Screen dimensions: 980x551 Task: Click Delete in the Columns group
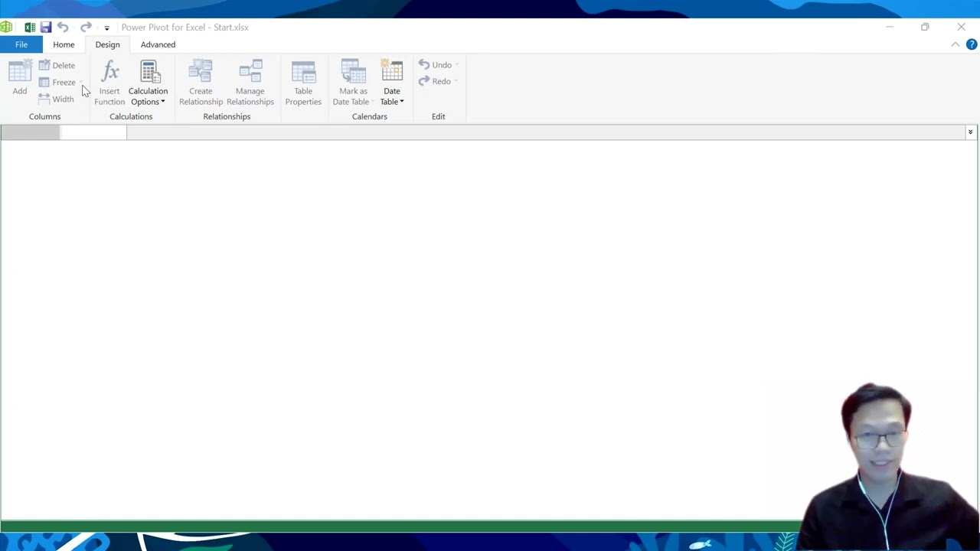57,65
